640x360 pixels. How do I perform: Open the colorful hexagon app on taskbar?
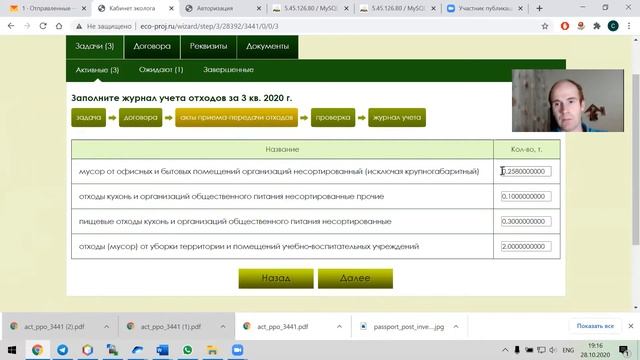click(x=87, y=350)
